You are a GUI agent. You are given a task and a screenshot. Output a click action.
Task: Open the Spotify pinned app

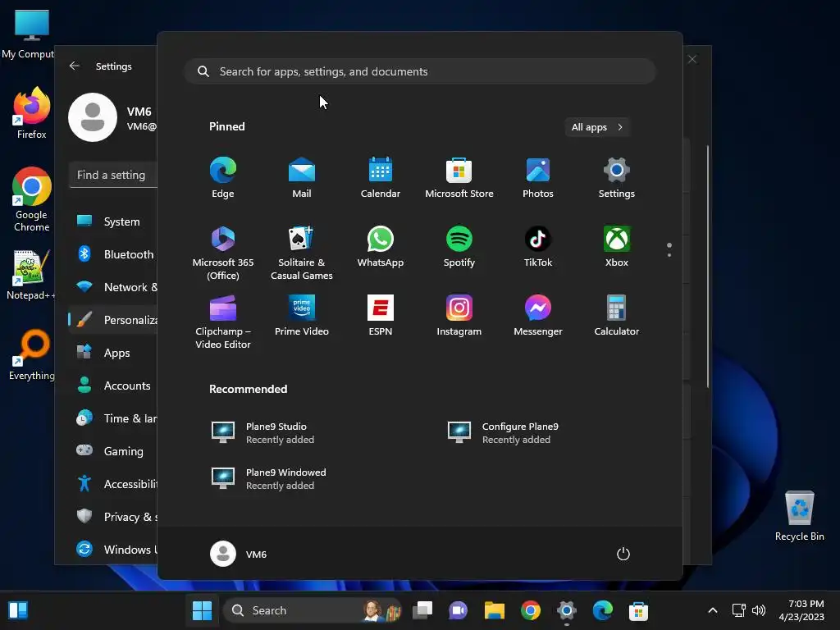[x=459, y=247]
